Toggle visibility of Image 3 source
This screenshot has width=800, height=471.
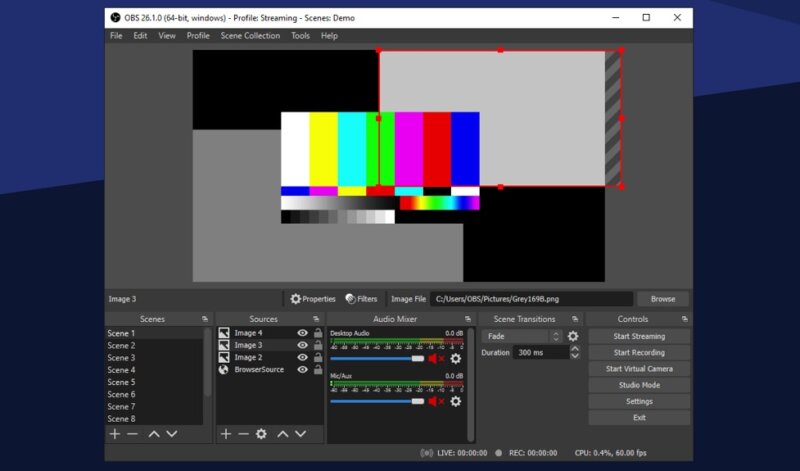[303, 345]
